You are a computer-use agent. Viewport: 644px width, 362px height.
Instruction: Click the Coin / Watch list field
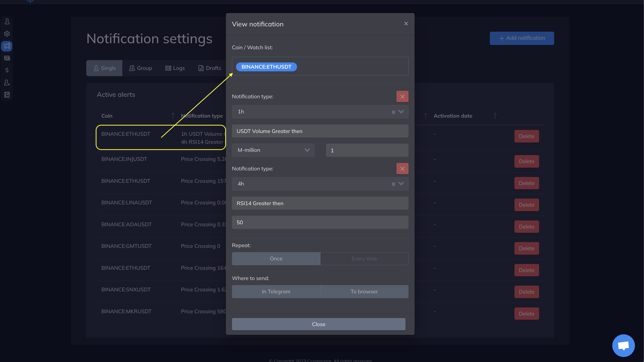click(x=320, y=66)
